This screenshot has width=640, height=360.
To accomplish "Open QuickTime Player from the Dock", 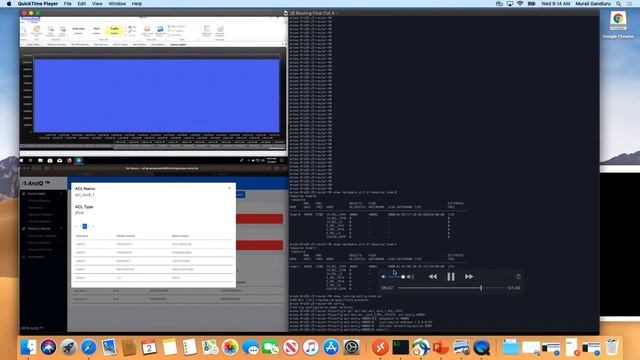I will 482,347.
